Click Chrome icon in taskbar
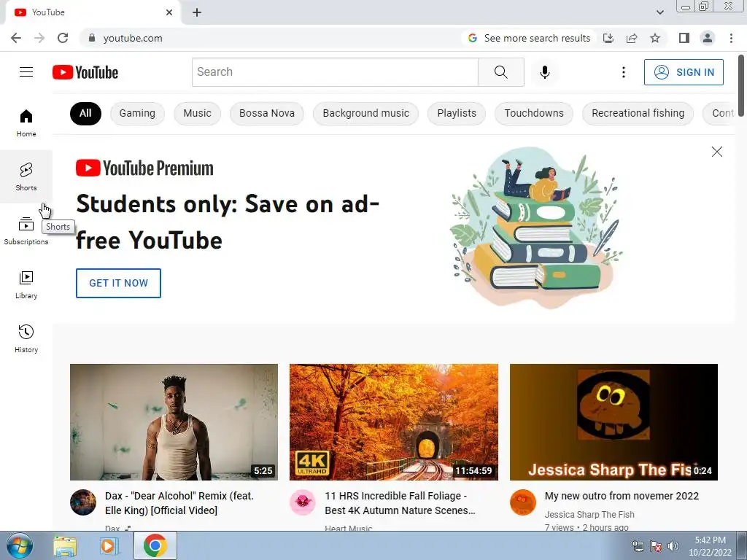Image resolution: width=747 pixels, height=560 pixels. pos(155,545)
